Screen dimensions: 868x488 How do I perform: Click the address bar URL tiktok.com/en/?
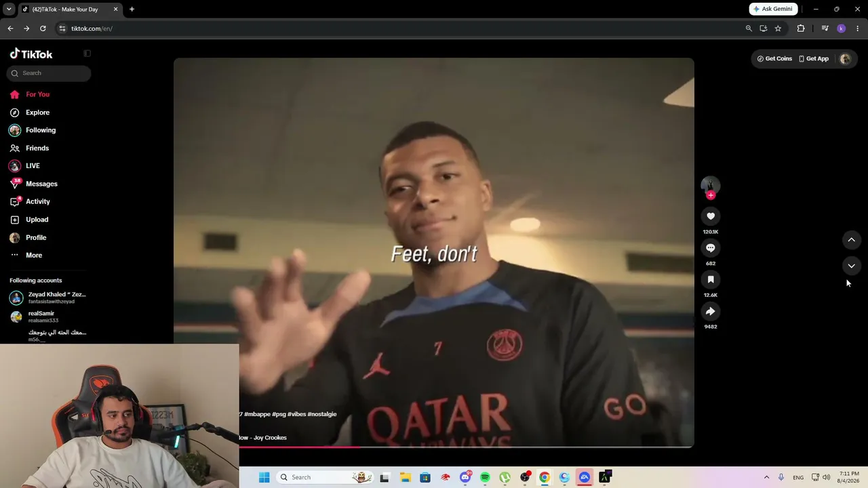(x=92, y=28)
